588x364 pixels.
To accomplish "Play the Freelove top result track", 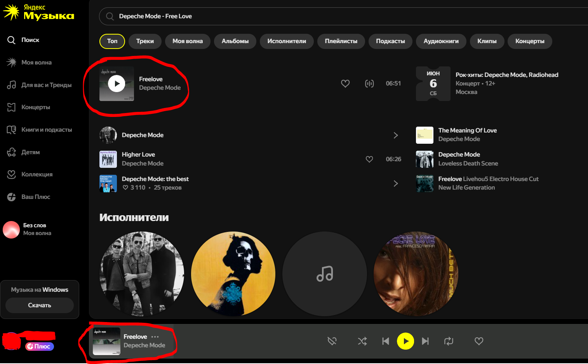I will pos(117,84).
